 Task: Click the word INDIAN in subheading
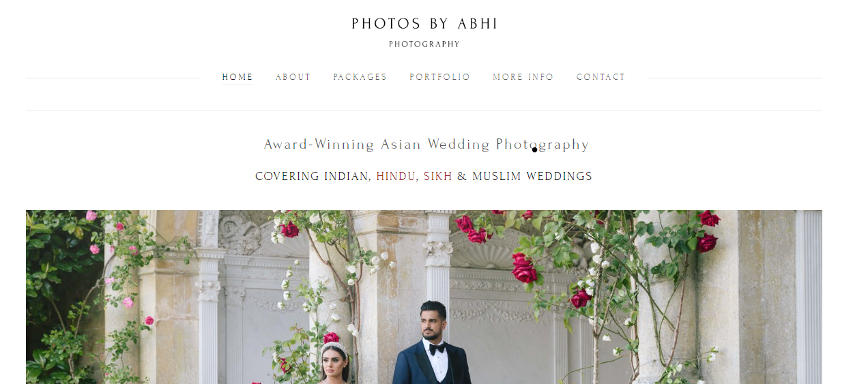(347, 177)
